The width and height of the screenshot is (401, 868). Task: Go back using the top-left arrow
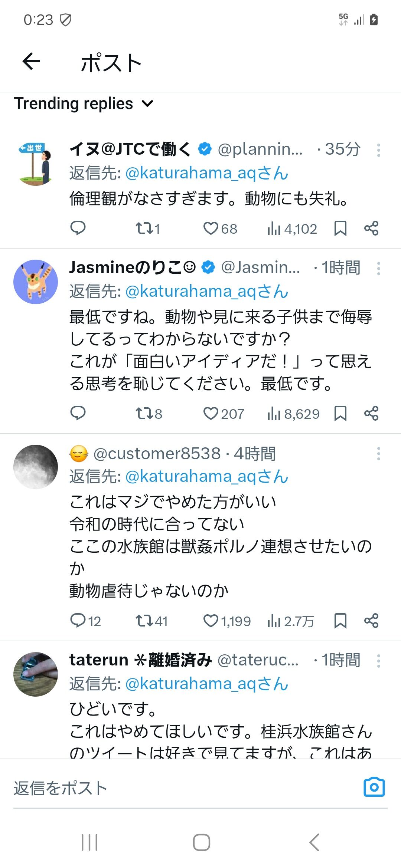point(32,62)
